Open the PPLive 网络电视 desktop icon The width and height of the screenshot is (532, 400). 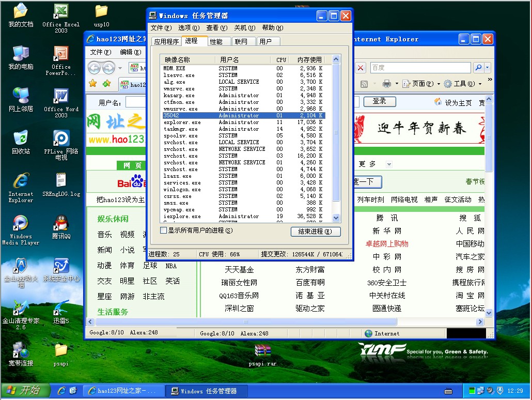pyautogui.click(x=61, y=140)
